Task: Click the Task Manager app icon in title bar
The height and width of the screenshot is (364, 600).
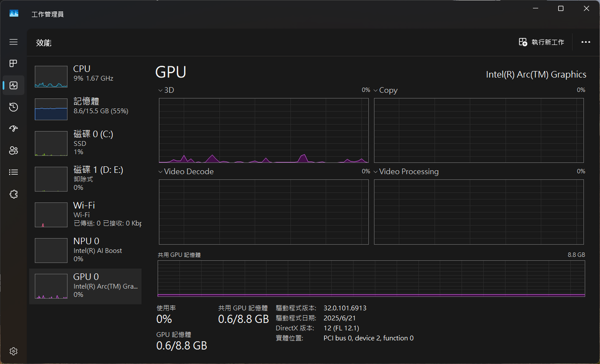Action: pyautogui.click(x=14, y=14)
